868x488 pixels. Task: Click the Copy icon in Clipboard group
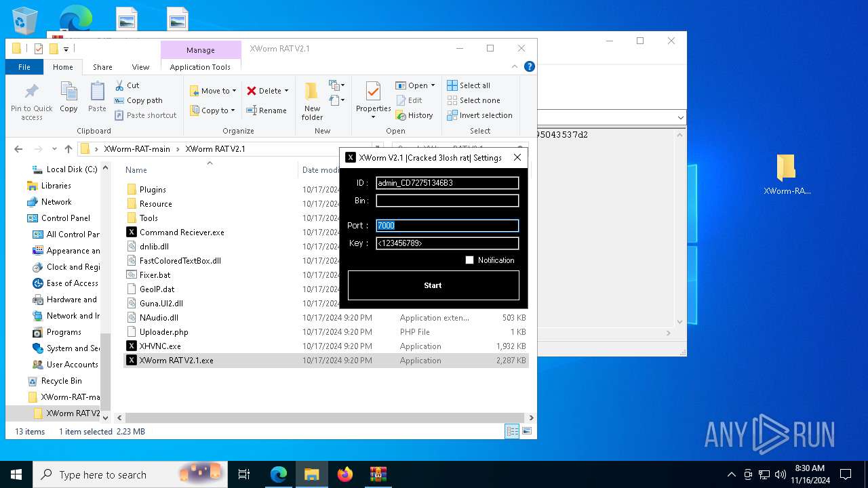(68, 91)
